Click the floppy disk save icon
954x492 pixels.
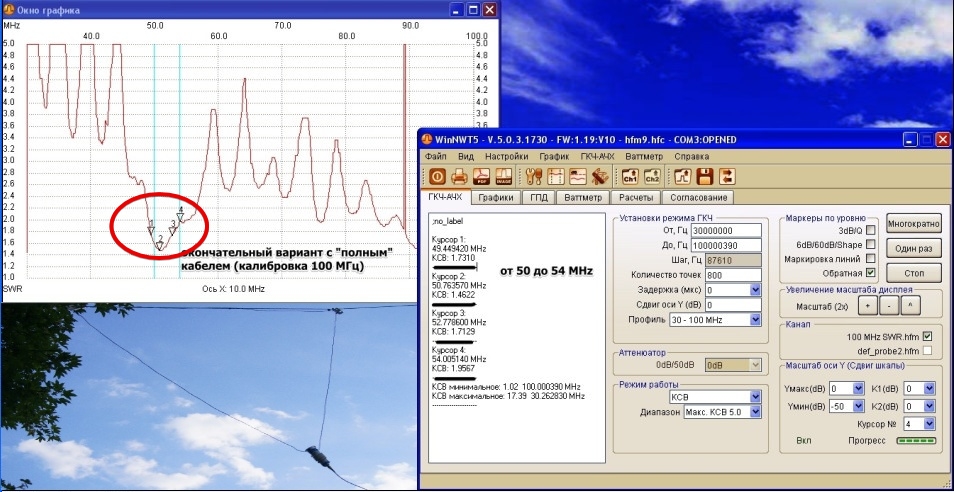[x=705, y=176]
